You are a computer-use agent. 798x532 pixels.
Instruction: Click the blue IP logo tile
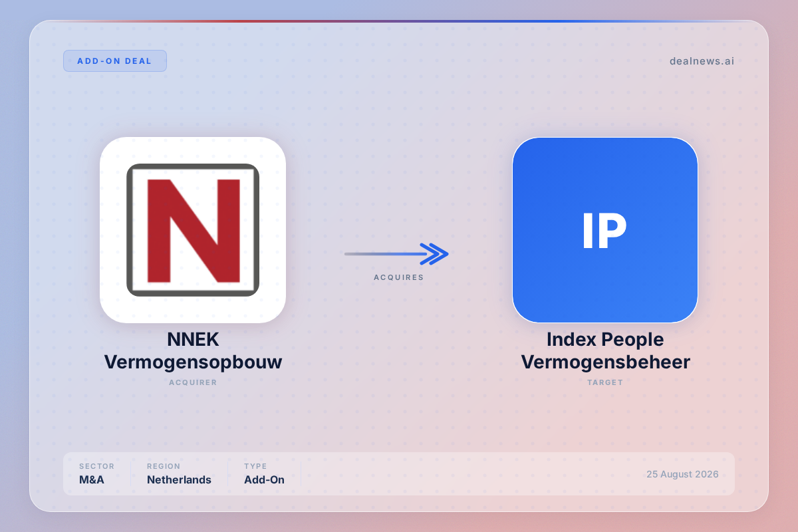point(605,230)
